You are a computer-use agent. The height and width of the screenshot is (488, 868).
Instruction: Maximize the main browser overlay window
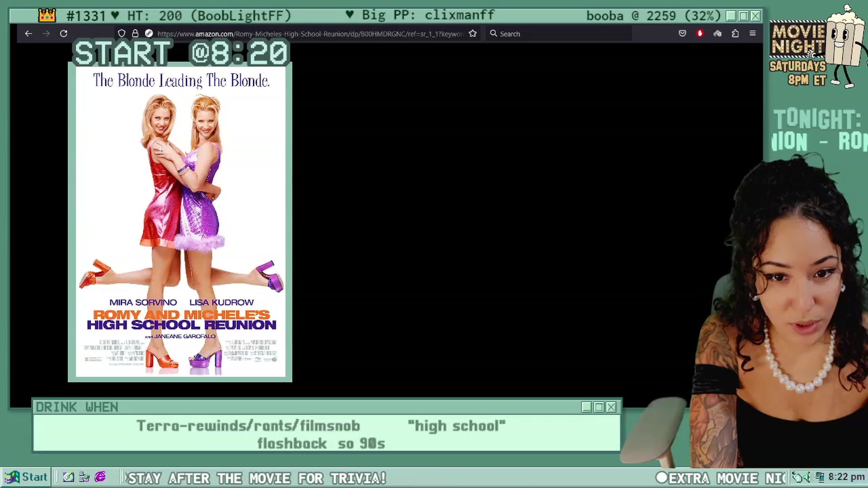[743, 16]
